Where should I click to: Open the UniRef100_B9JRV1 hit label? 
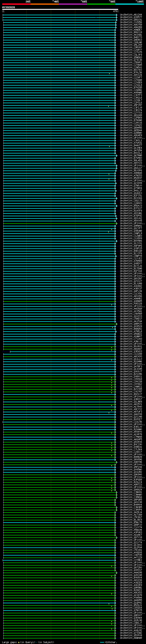coord(131,347)
